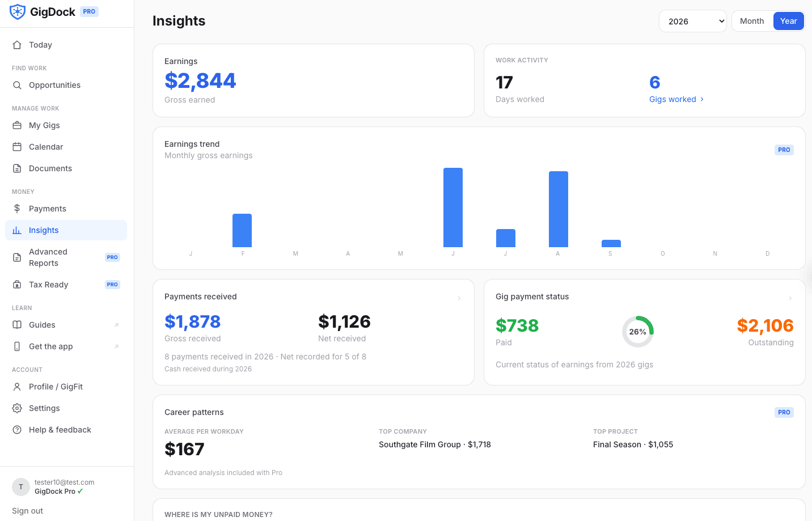This screenshot has height=521, width=812.
Task: Click the PRO badge on Career patterns
Action: pos(784,413)
